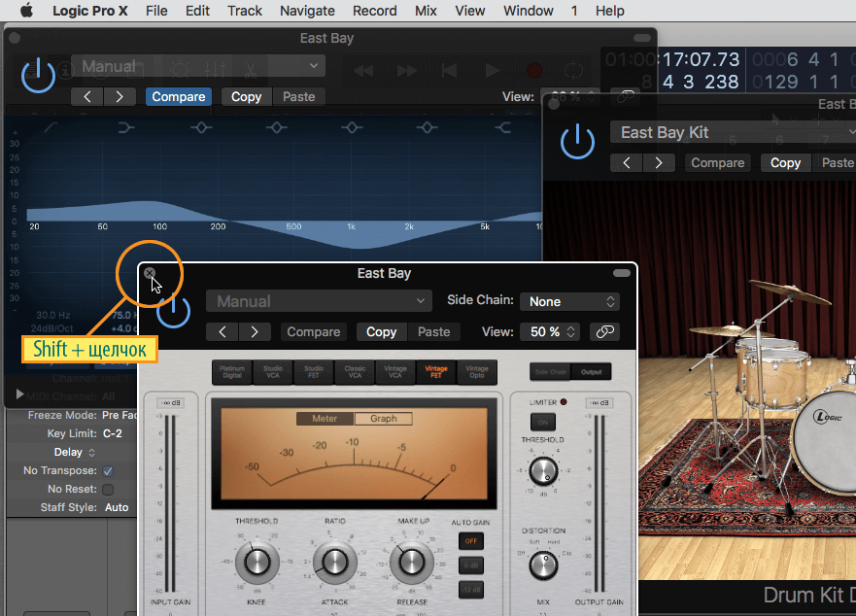Open the Navigate menu
The image size is (856, 616).
pos(307,11)
